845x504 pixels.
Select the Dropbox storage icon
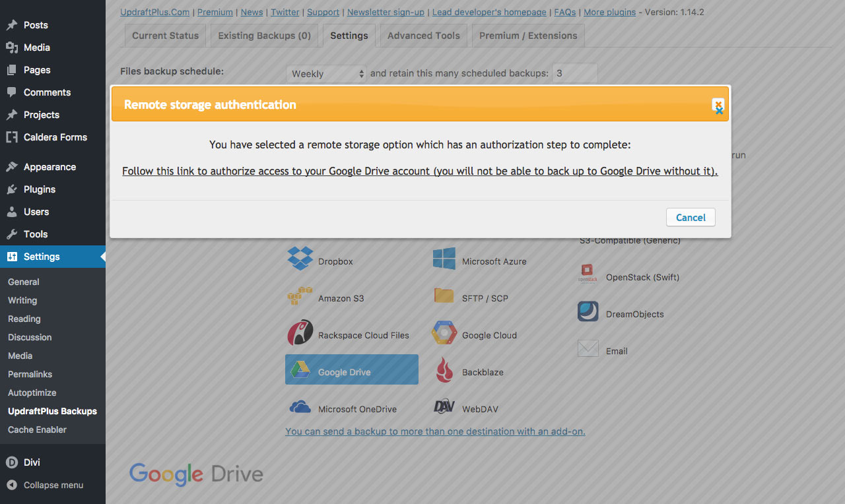click(300, 258)
